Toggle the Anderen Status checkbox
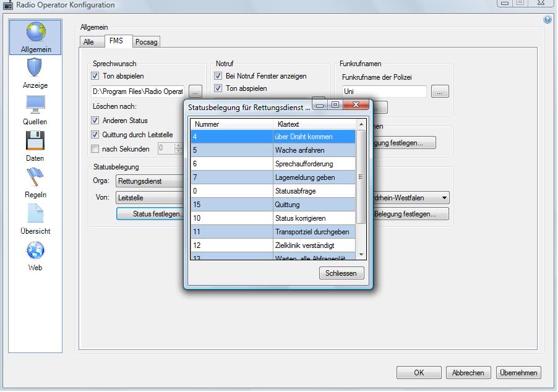Screen dimensions: 558x392 [x=95, y=120]
